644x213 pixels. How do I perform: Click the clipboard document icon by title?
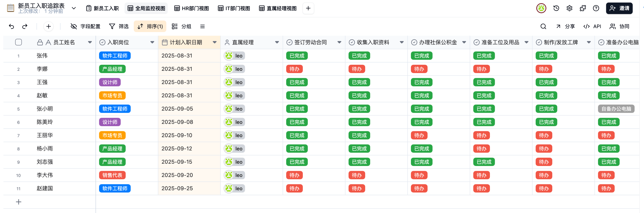(x=10, y=8)
